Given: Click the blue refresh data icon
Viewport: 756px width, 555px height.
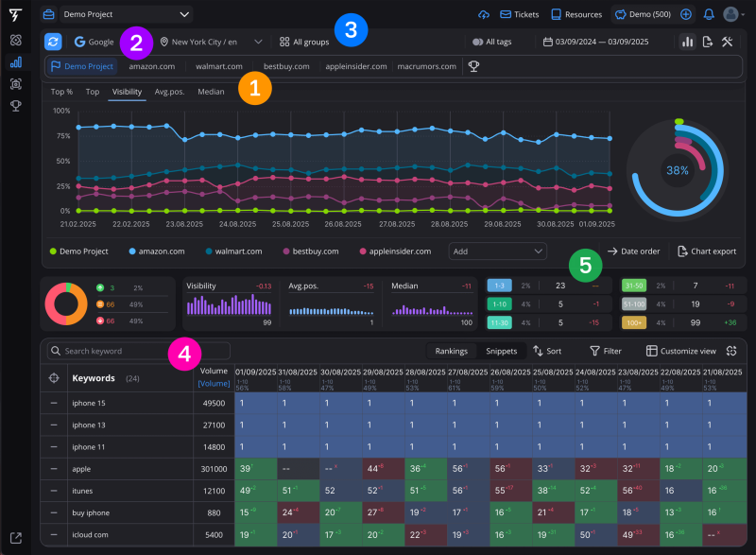Looking at the screenshot, I should point(53,42).
